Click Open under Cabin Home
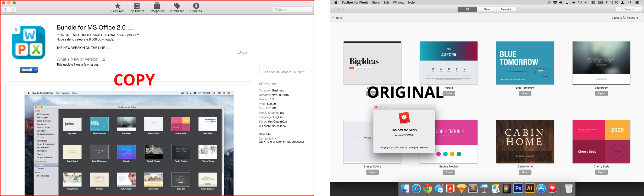644x196 pixels. (x=525, y=172)
